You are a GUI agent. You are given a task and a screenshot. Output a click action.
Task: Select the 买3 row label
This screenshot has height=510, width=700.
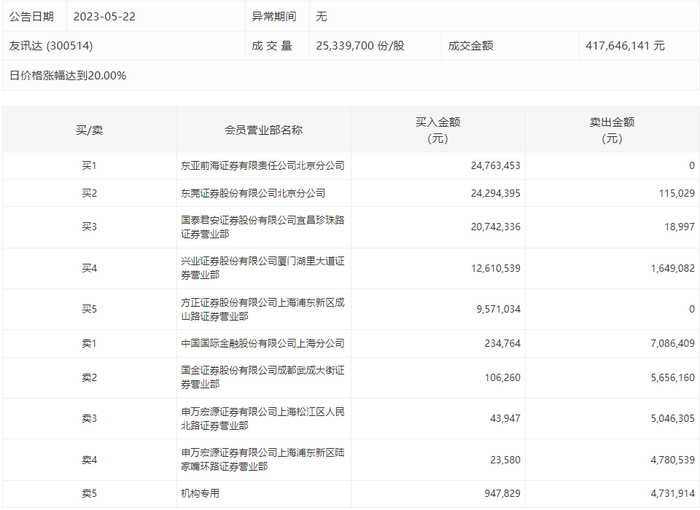(x=89, y=227)
